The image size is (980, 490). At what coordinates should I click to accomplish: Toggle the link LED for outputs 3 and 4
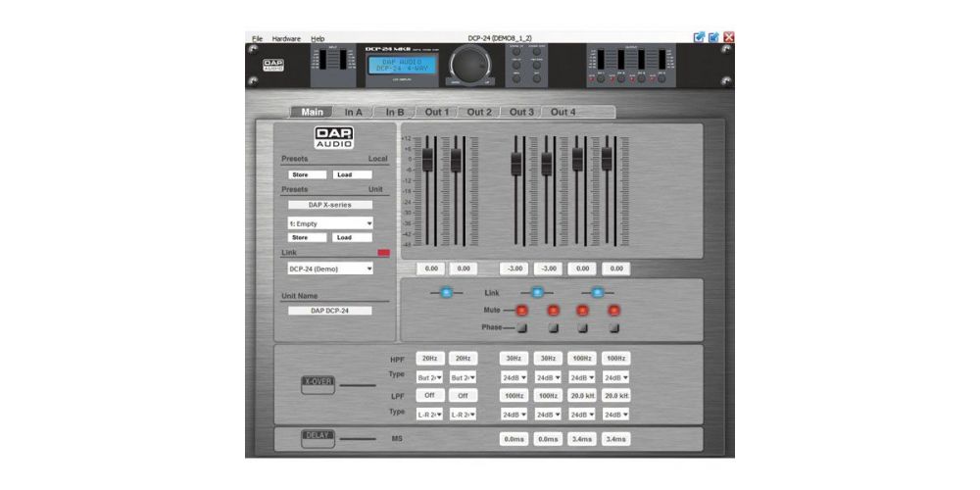point(598,292)
